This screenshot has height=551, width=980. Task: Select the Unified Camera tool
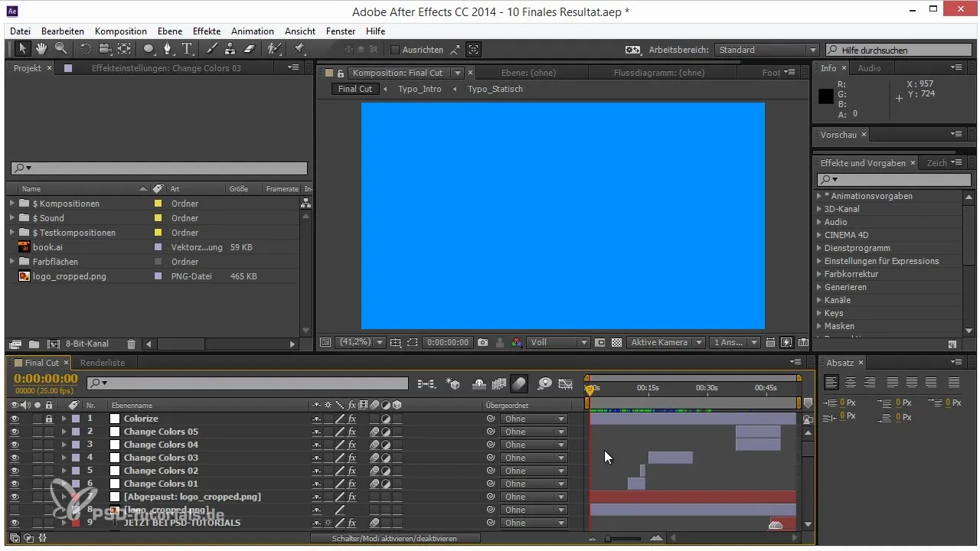point(104,49)
